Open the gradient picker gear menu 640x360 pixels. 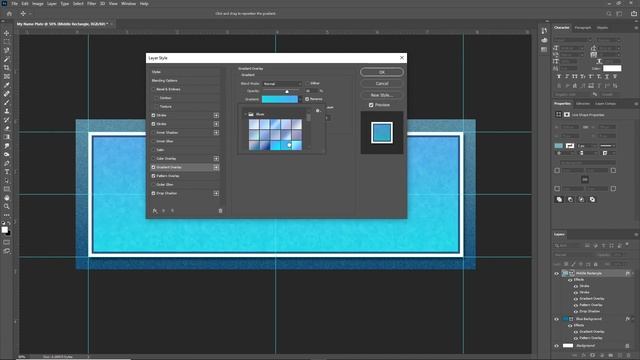tap(318, 111)
